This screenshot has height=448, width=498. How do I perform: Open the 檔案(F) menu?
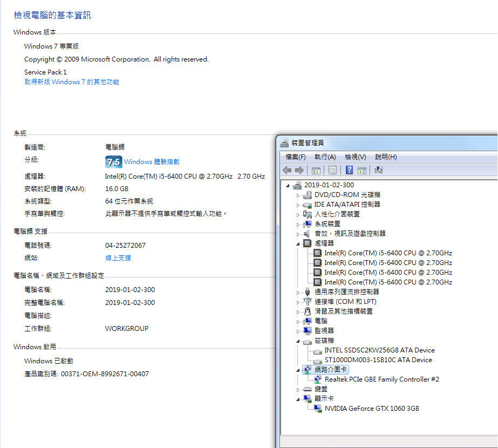point(295,157)
